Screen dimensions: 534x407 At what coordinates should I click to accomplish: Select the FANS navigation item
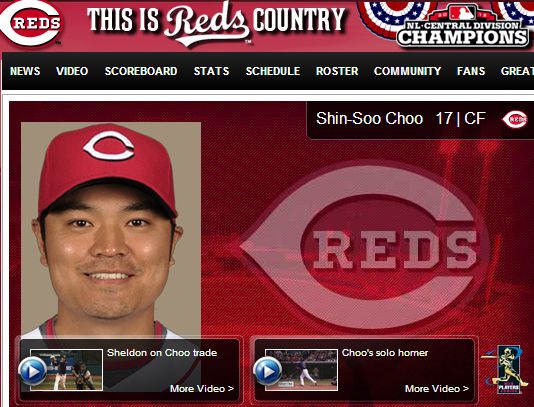coord(471,71)
